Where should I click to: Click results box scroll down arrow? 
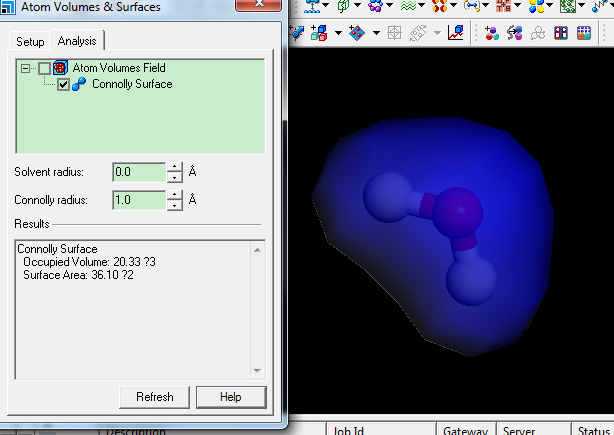tap(257, 370)
